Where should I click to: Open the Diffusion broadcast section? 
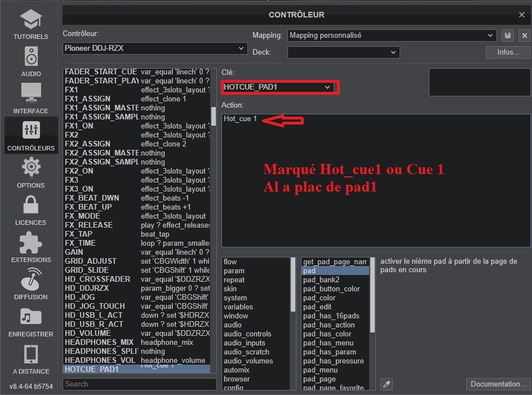click(x=30, y=285)
